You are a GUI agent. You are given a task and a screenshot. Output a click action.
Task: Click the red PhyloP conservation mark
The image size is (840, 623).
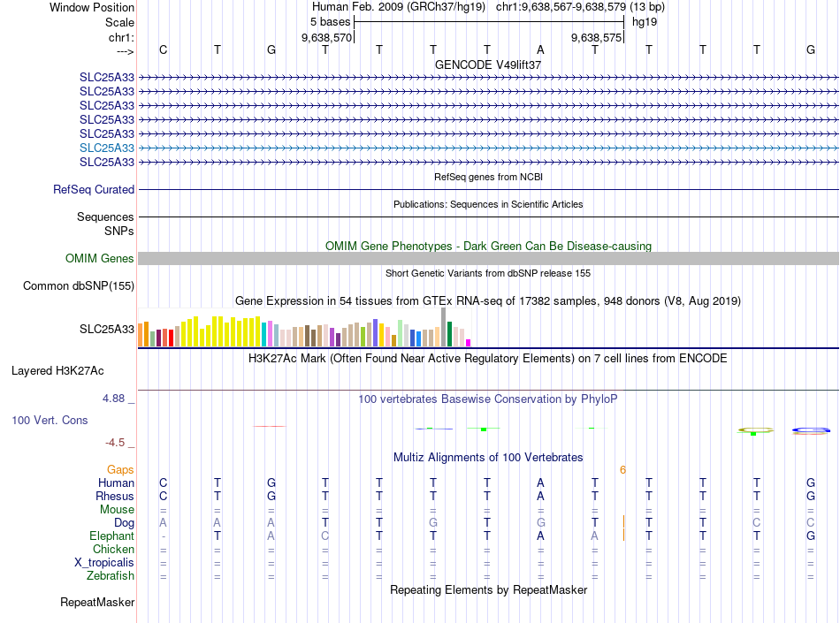(x=270, y=426)
